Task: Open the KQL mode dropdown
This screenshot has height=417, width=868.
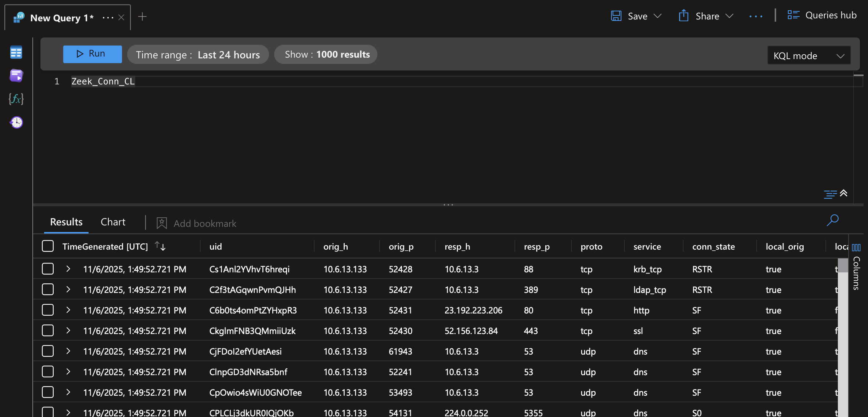Action: (809, 56)
